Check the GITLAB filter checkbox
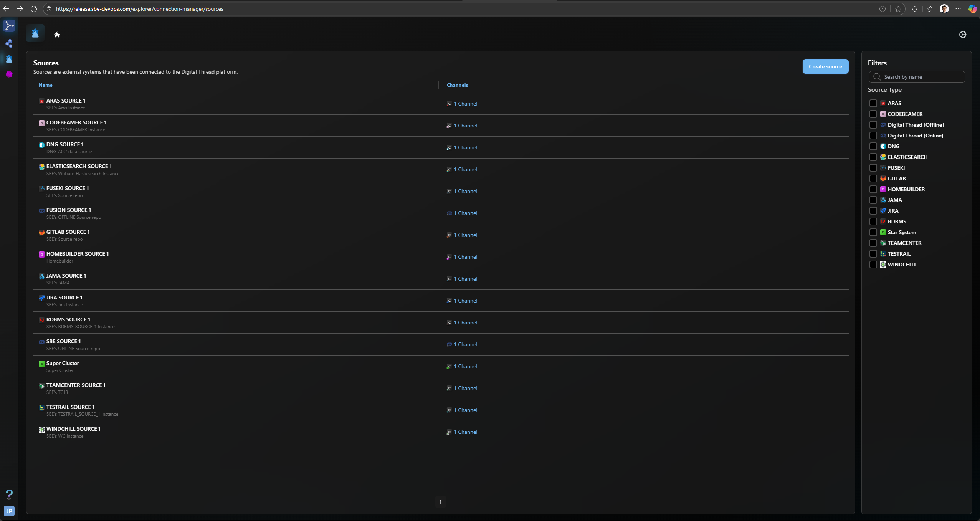This screenshot has height=521, width=980. point(873,179)
